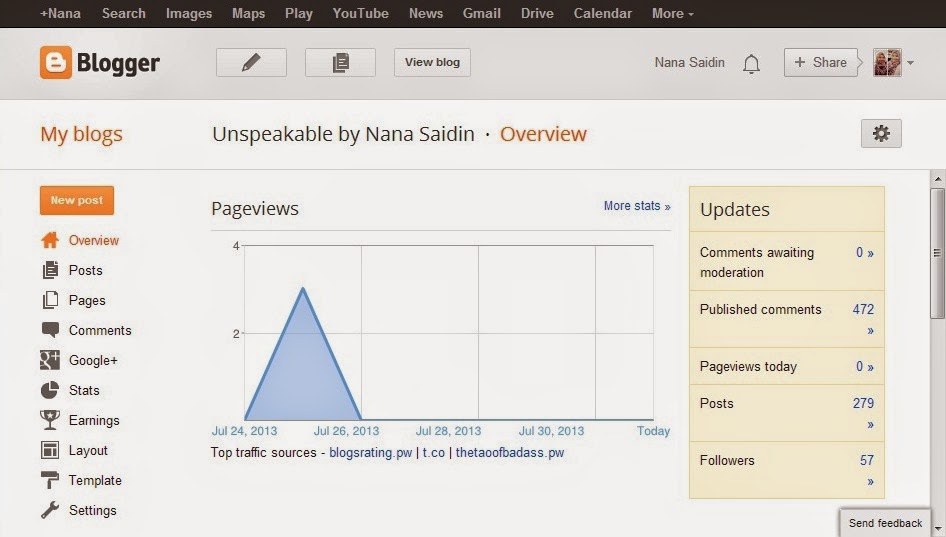Open Play in the Google bar
946x537 pixels.
coord(299,13)
